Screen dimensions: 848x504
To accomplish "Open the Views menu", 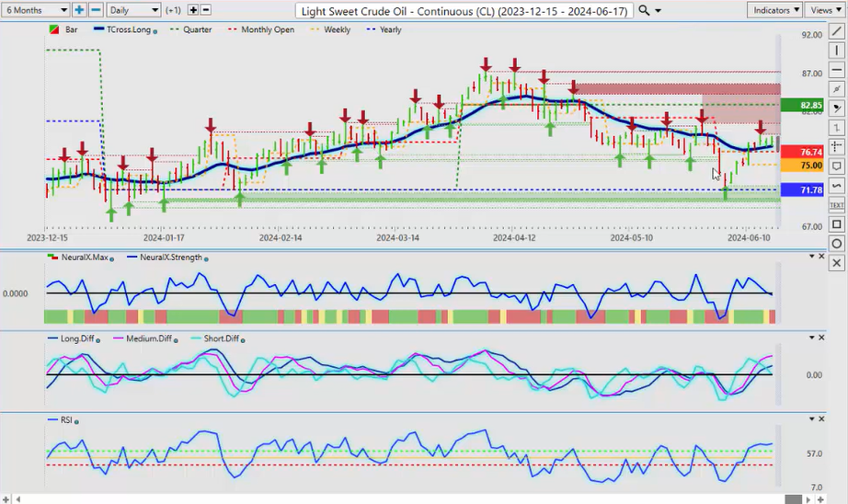I will (821, 10).
